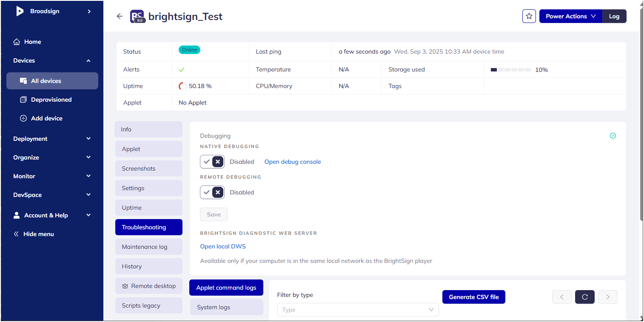Open the Applet tab
The image size is (644, 322).
click(x=149, y=149)
